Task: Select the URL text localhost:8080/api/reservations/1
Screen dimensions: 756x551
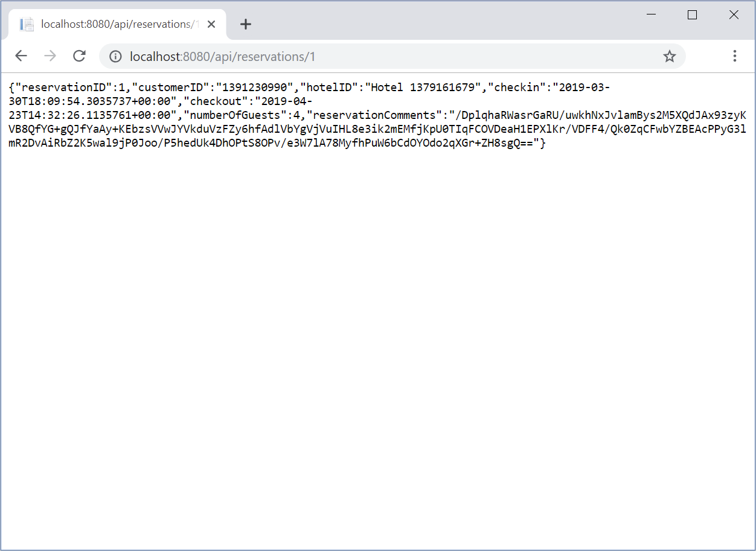Action: pos(222,56)
